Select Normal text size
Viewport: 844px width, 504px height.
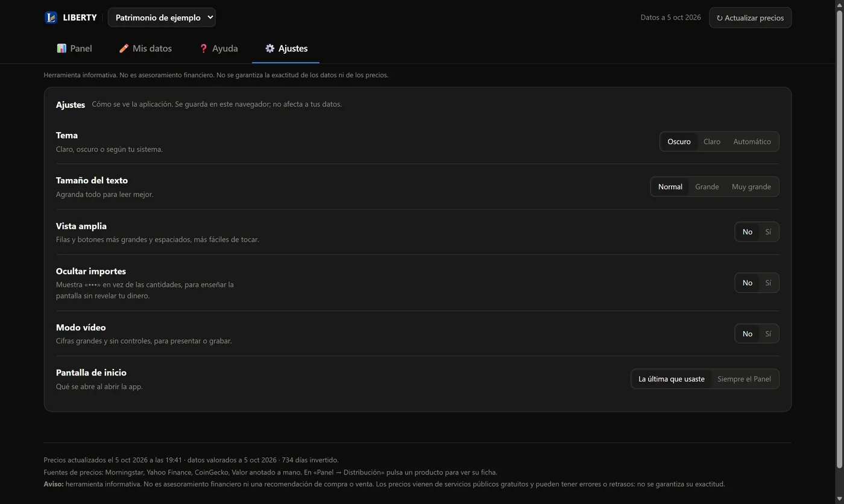[x=670, y=187]
